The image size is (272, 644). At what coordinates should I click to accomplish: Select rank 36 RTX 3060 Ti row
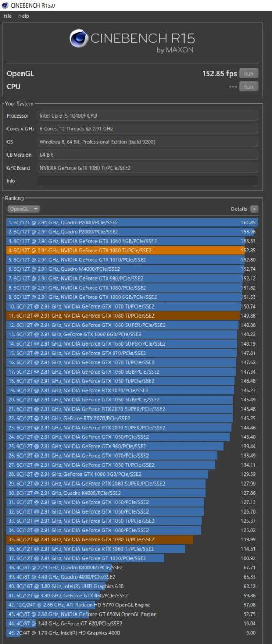(x=133, y=549)
